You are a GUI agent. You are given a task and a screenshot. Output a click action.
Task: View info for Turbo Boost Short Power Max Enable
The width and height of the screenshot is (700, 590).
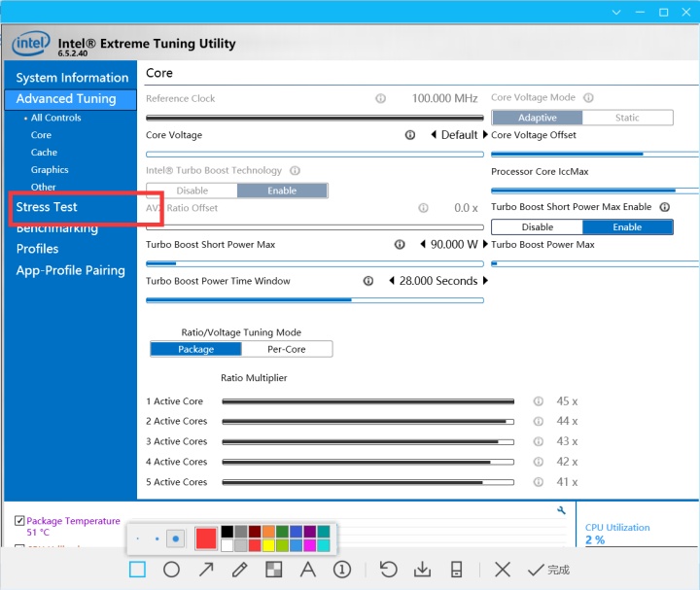coord(665,207)
